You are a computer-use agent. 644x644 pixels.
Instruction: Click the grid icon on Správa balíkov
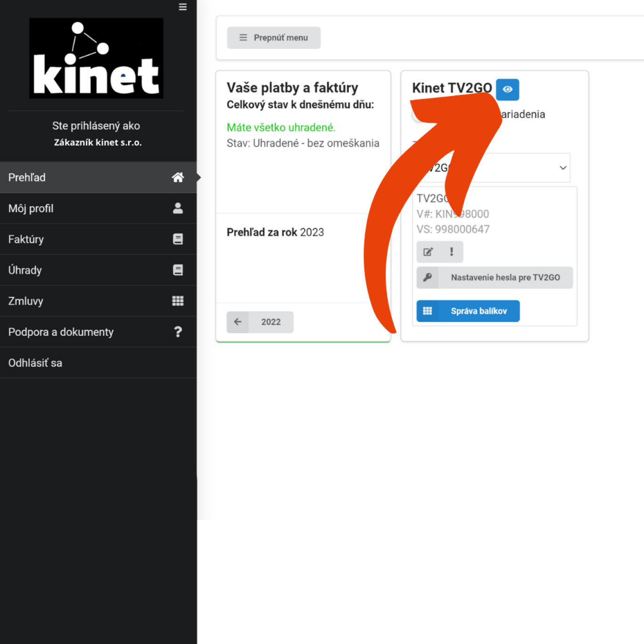(428, 311)
